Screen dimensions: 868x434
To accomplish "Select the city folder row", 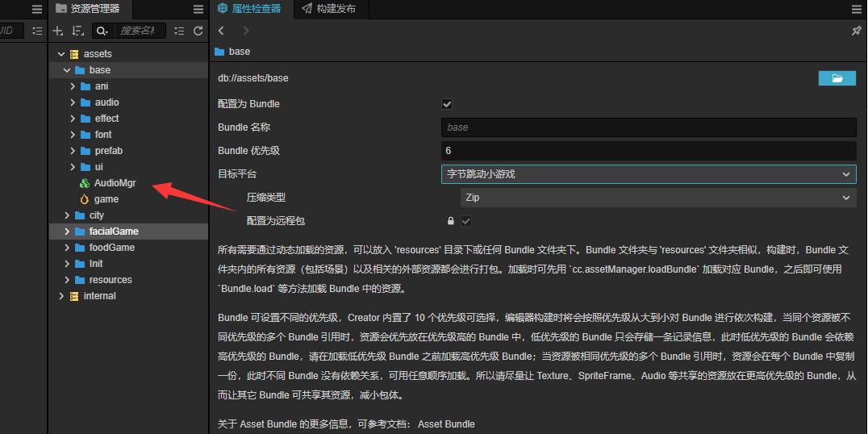I will [x=128, y=215].
